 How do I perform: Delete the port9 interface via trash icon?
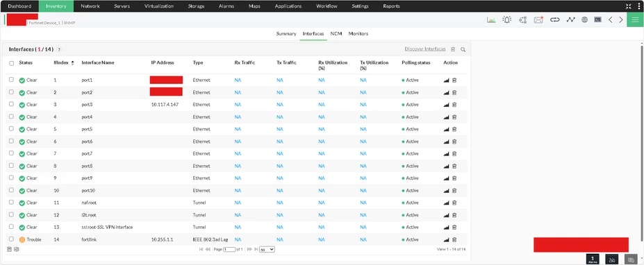pyautogui.click(x=454, y=178)
